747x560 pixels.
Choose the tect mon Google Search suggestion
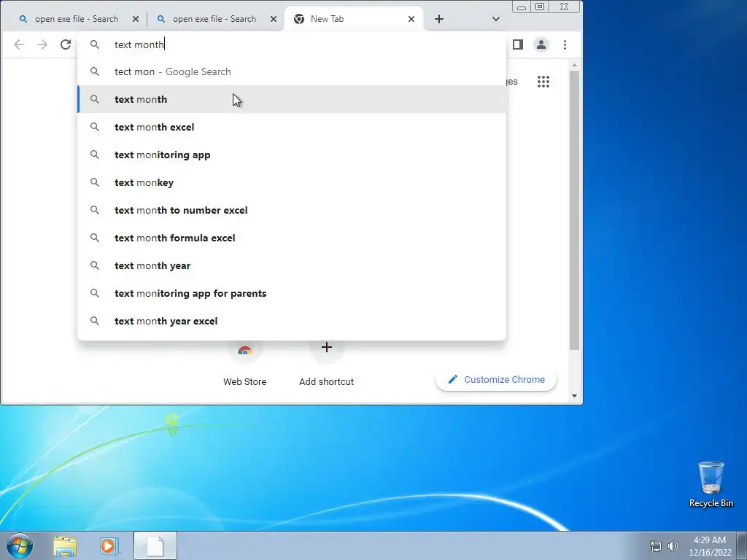[x=292, y=71]
